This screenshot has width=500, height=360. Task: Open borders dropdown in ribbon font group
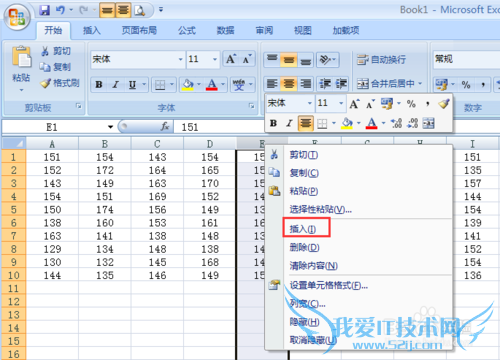[172, 85]
